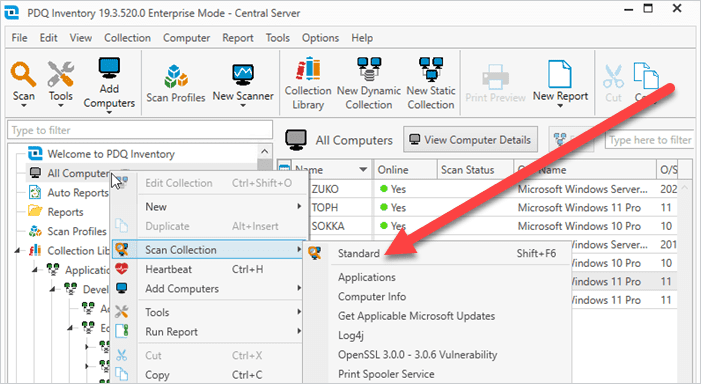
Task: Click the Online column header
Action: point(405,170)
